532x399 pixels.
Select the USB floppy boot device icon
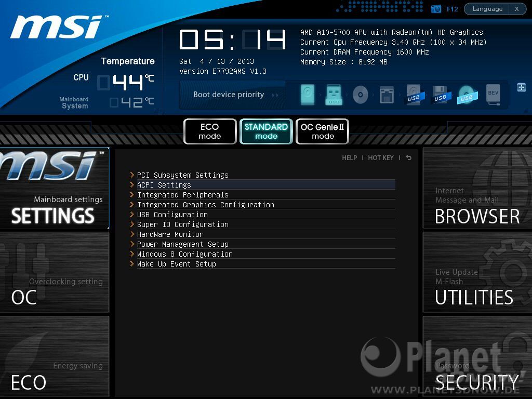click(x=441, y=95)
